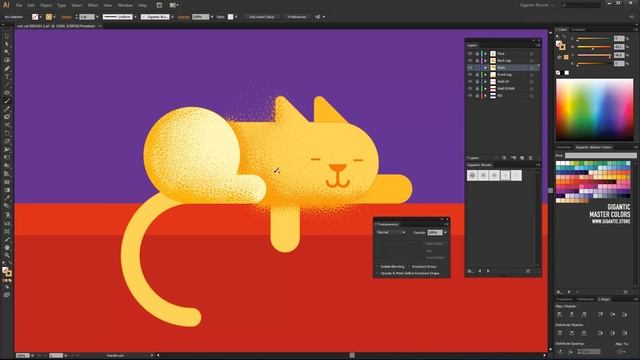Viewport: 640px width, 360px height.
Task: Click the Arrange Documents icon
Action: click(x=173, y=5)
